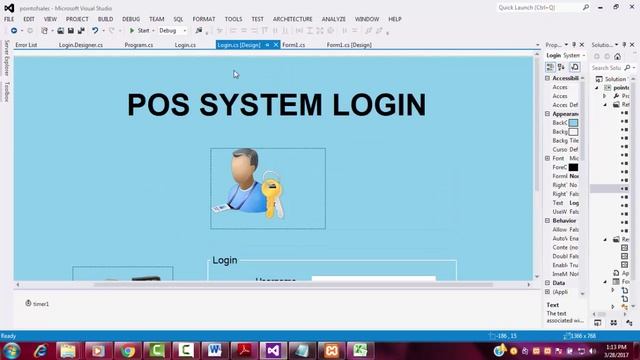Viewport: 640px width, 360px height.
Task: Click the Navigate Backward toolbar icon
Action: pyautogui.click(x=14, y=31)
